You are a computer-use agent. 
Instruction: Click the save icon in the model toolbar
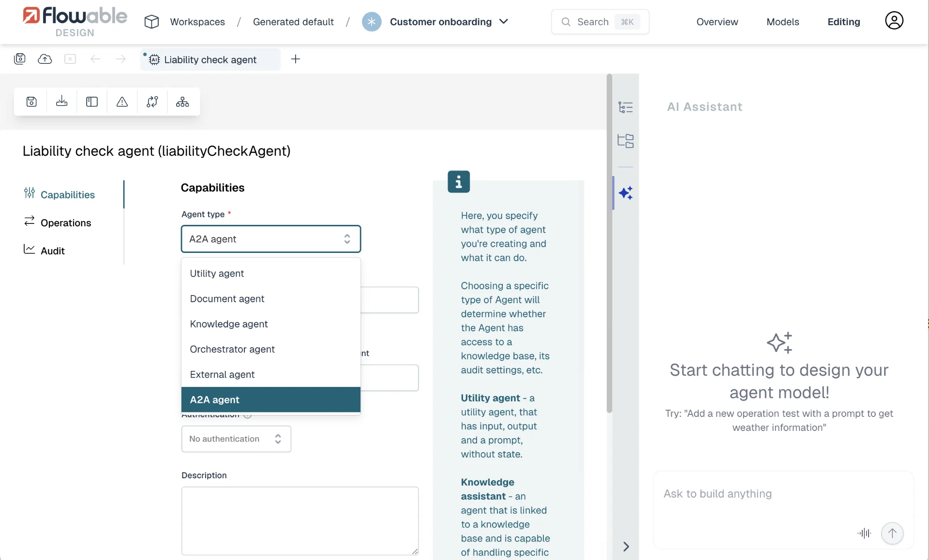[x=31, y=102]
